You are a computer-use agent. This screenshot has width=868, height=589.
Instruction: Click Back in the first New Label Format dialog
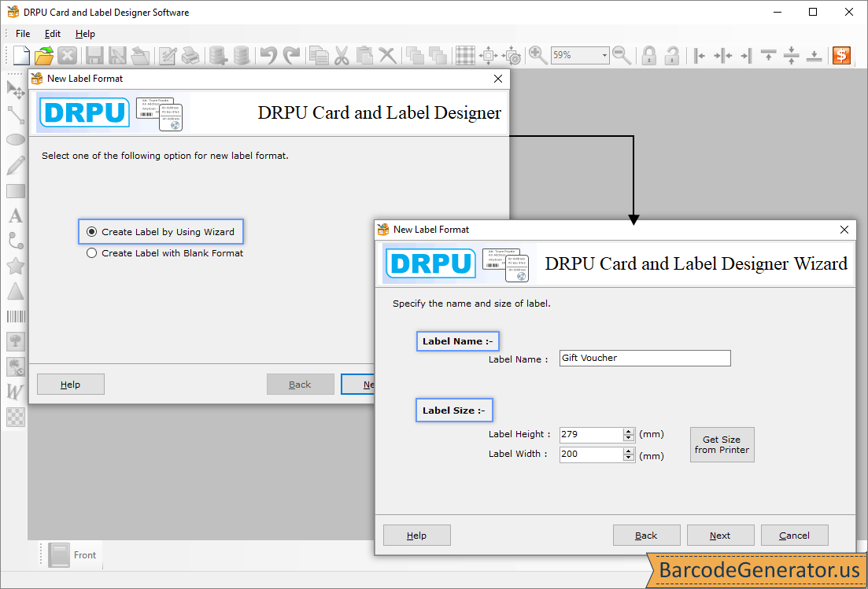[x=300, y=385]
